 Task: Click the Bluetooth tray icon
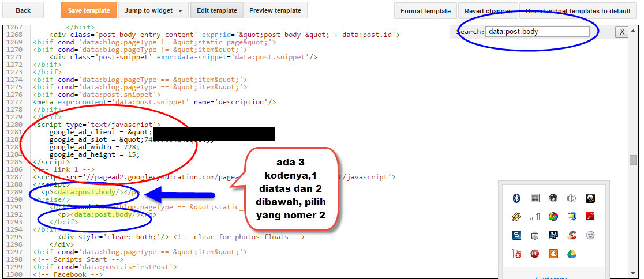tap(516, 198)
